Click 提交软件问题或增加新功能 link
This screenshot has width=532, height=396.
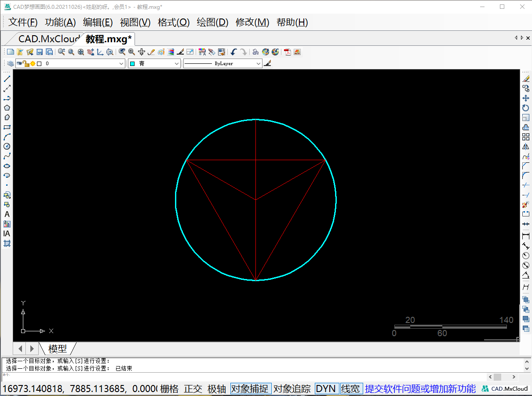420,389
